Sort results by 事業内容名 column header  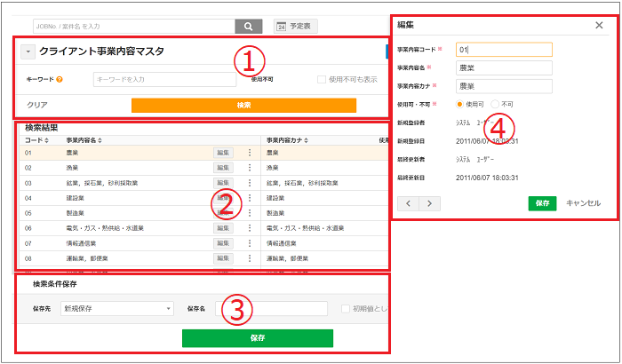point(85,139)
